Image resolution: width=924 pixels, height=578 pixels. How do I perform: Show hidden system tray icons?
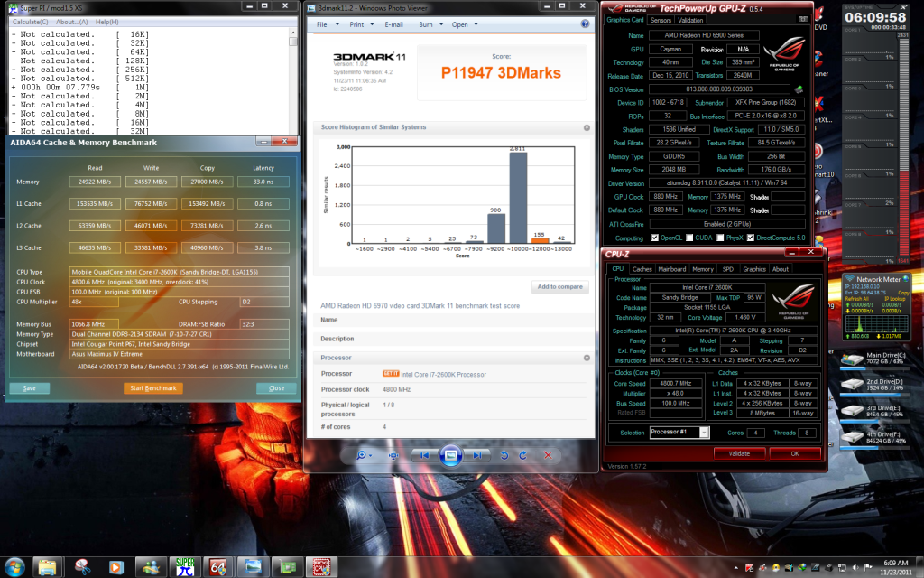click(x=736, y=568)
